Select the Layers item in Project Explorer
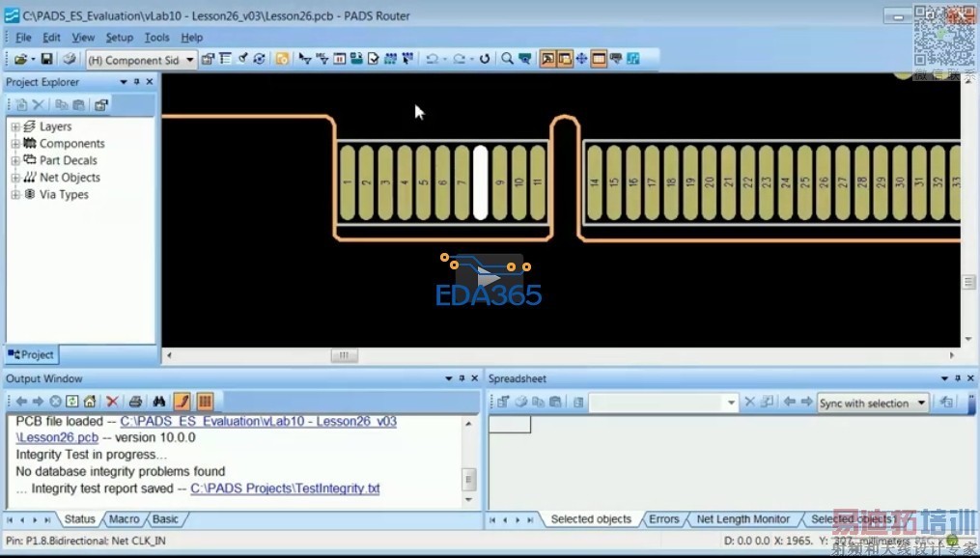This screenshot has height=558, width=980. tap(55, 126)
